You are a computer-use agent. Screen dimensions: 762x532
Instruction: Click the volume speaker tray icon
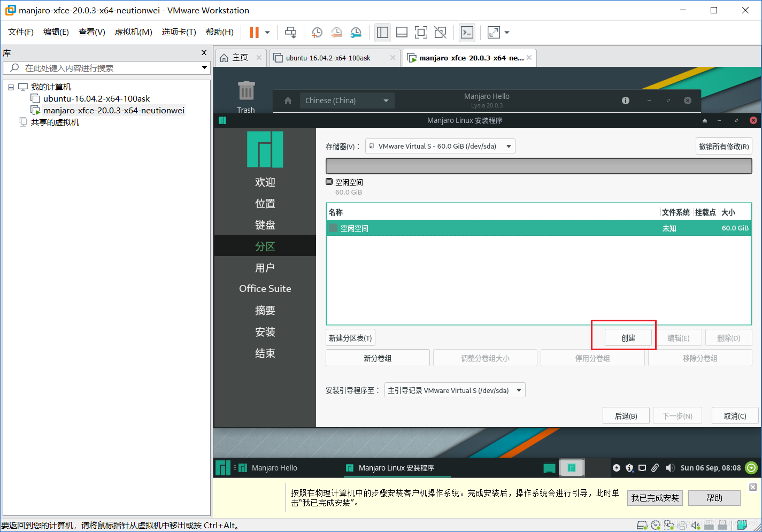point(670,468)
